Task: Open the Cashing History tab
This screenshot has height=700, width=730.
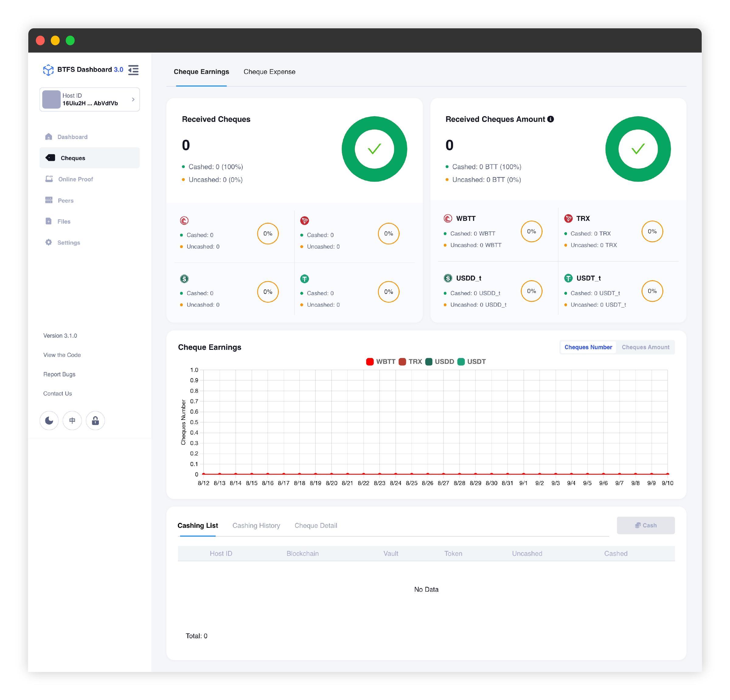Action: pyautogui.click(x=256, y=525)
